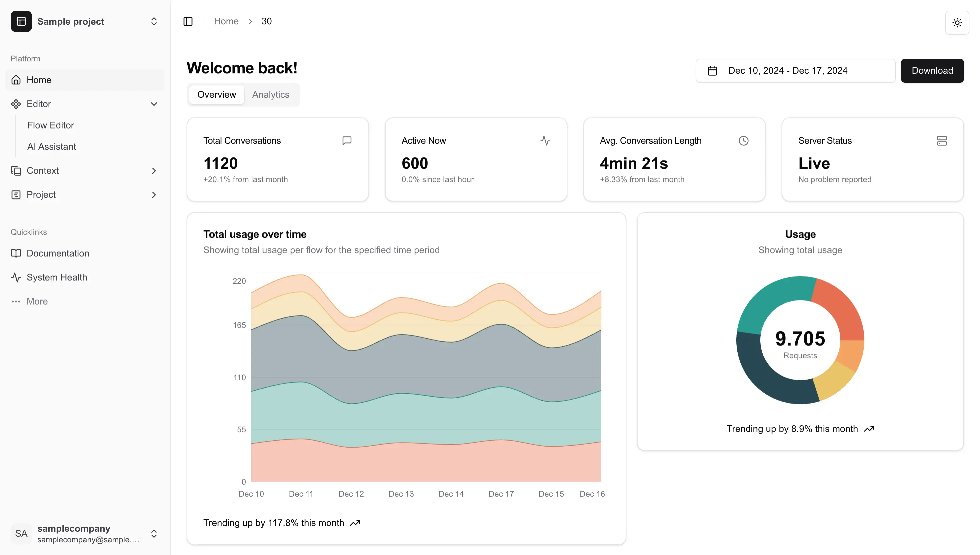980x555 pixels.
Task: Switch to light/dark theme with the sun icon
Action: click(x=957, y=23)
